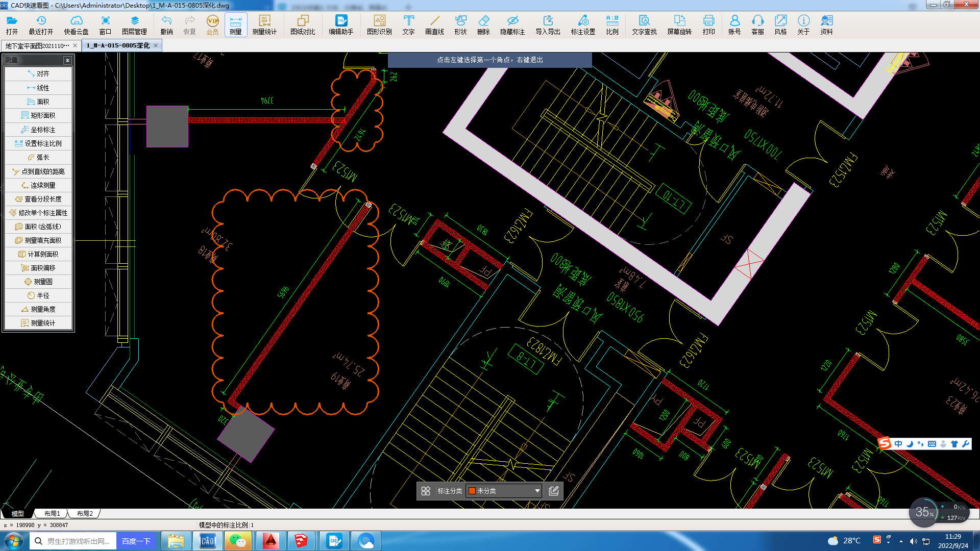Click the 隐藏标注 hide annotations icon

tap(512, 24)
